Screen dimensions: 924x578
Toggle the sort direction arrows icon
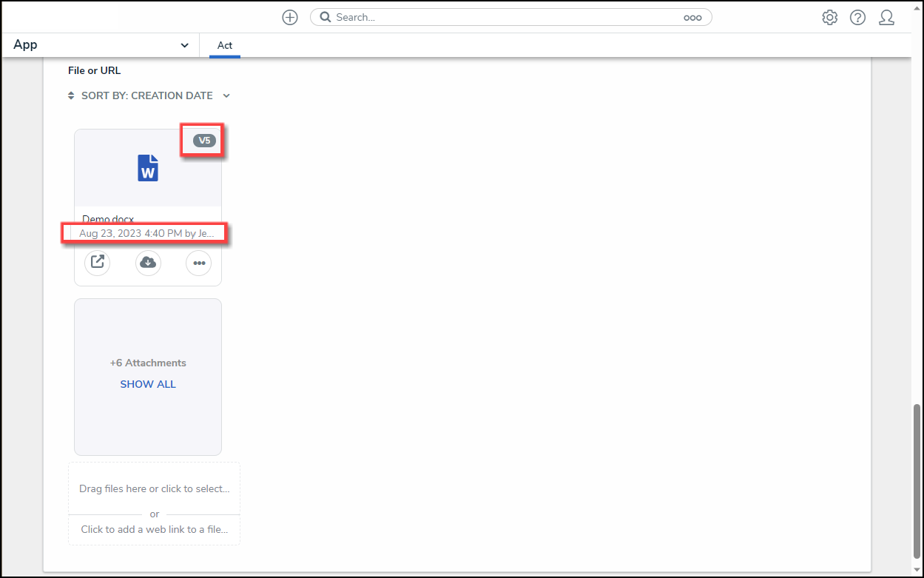tap(71, 95)
